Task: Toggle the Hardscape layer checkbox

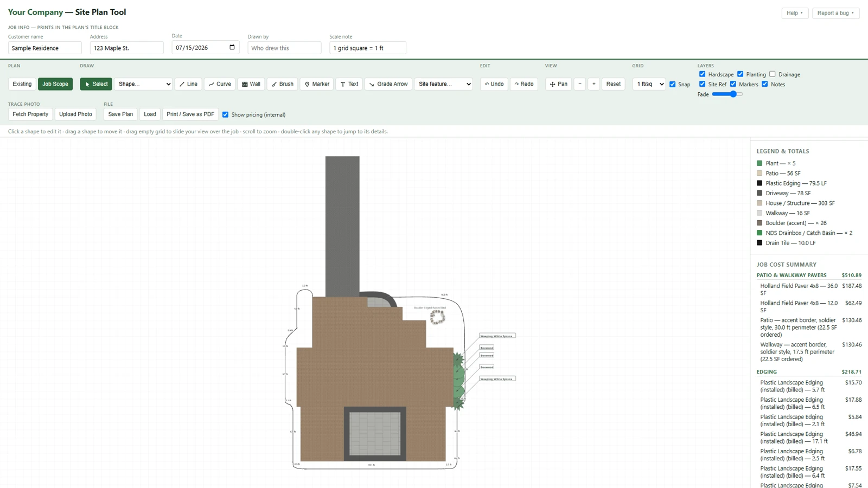Action: pyautogui.click(x=702, y=74)
